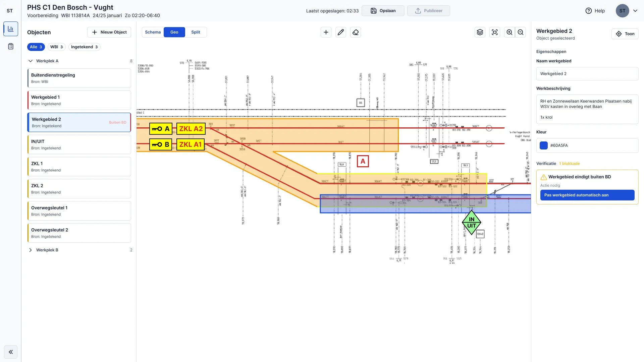The image size is (644, 362).
Task: Click the red A workplace marker
Action: point(363,161)
